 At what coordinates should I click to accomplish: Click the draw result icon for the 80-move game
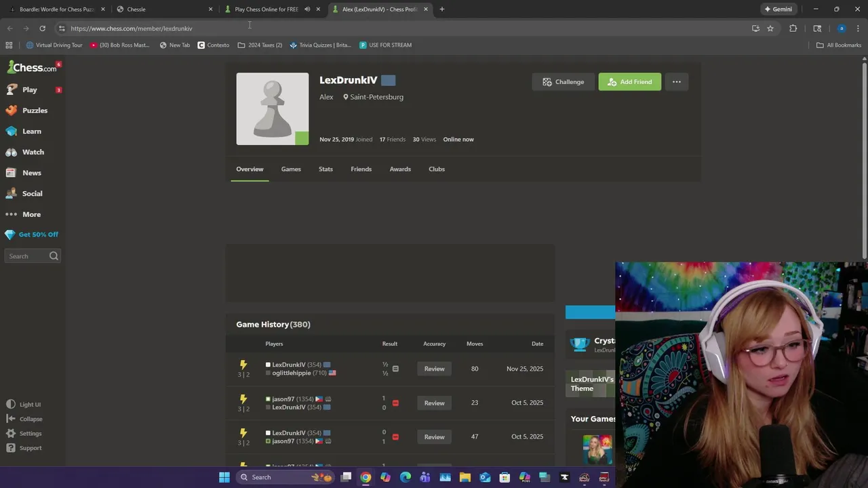point(395,369)
